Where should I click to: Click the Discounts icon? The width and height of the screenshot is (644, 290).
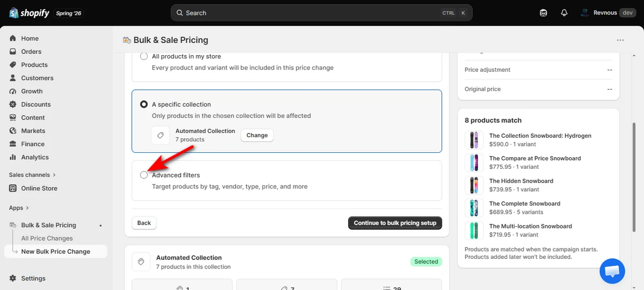pyautogui.click(x=13, y=105)
